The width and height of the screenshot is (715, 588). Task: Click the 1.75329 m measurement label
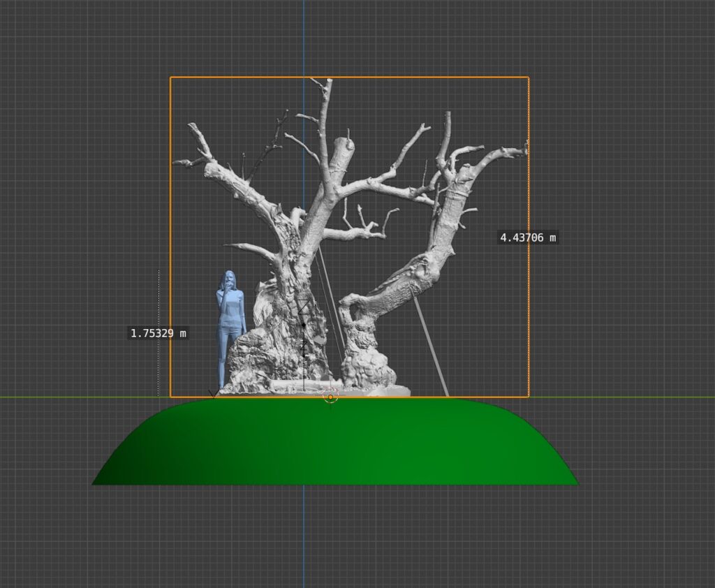(x=159, y=333)
